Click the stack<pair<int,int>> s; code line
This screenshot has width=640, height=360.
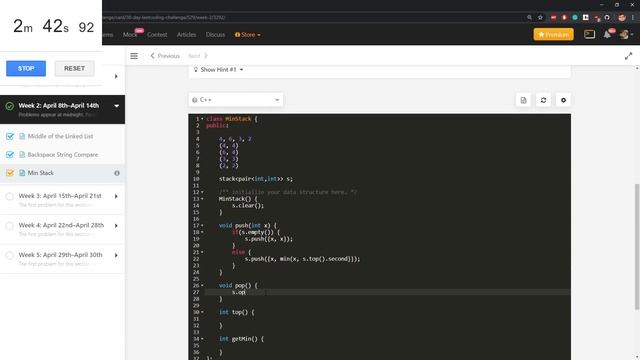256,179
